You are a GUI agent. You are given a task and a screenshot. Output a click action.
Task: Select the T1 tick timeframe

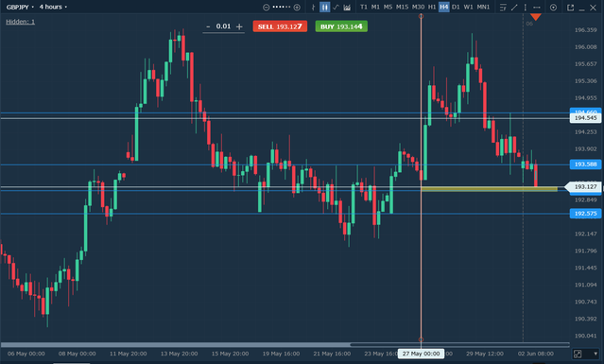tap(364, 7)
